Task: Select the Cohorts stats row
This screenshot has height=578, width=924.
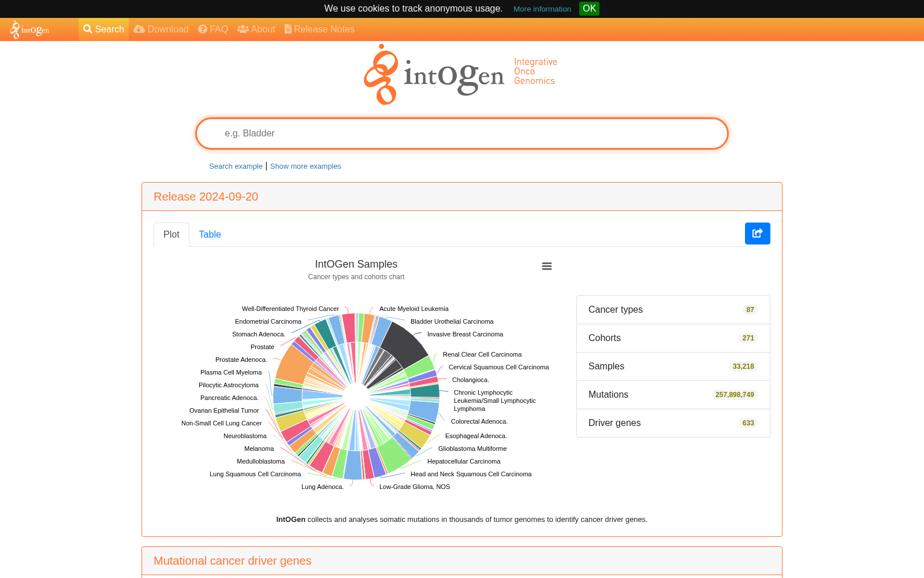Action: point(673,338)
